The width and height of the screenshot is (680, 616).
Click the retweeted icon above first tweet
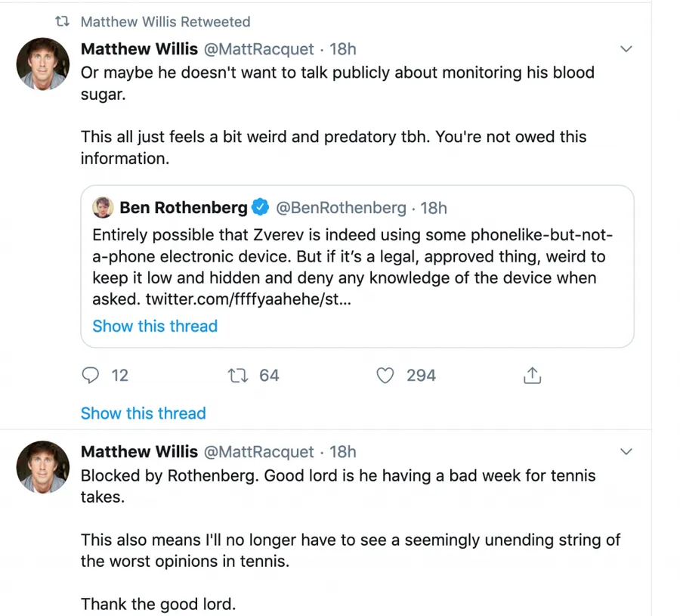click(x=63, y=22)
